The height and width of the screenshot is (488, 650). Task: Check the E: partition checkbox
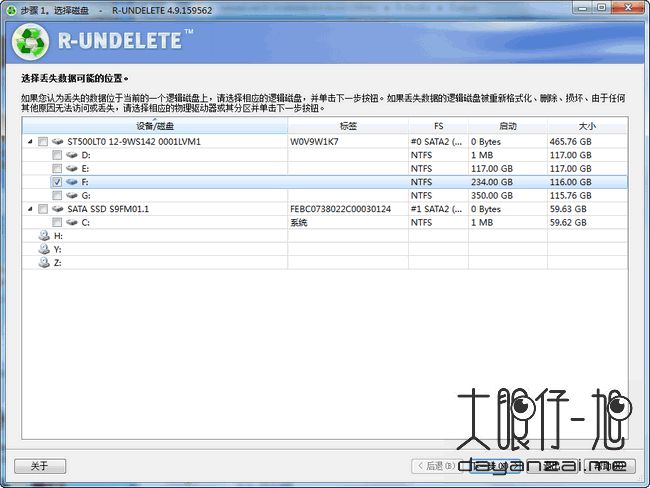tap(57, 168)
